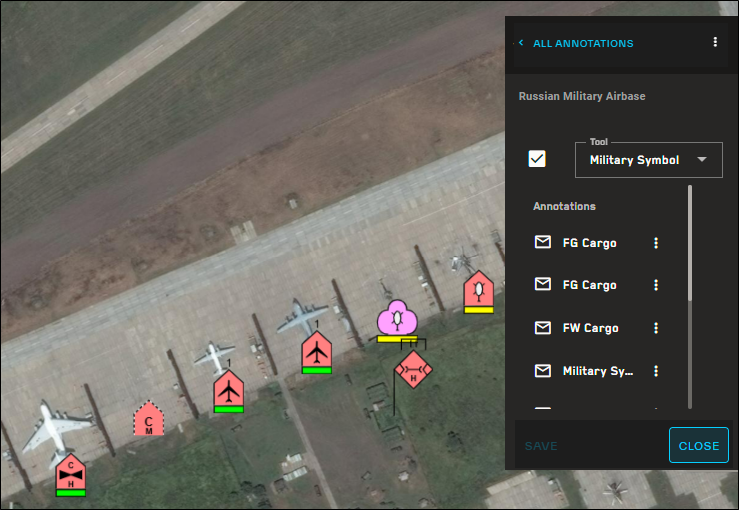
Task: Select the red C H bowtie symbol
Action: [x=71, y=472]
